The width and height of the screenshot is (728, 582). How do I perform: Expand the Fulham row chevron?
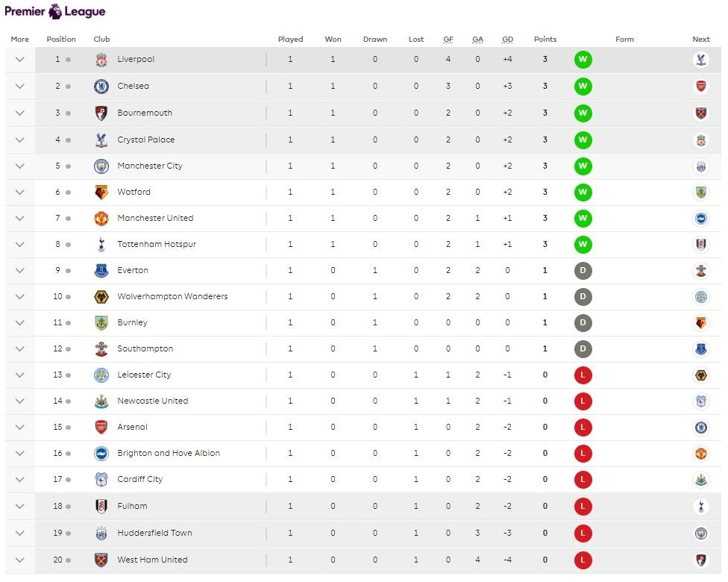[20, 507]
